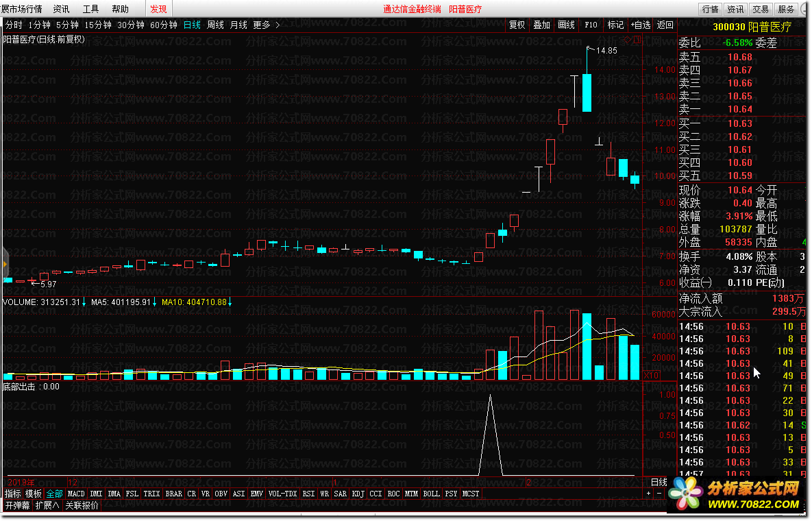The image size is (812, 521).
Task: Apply the PSY indicator
Action: click(451, 494)
